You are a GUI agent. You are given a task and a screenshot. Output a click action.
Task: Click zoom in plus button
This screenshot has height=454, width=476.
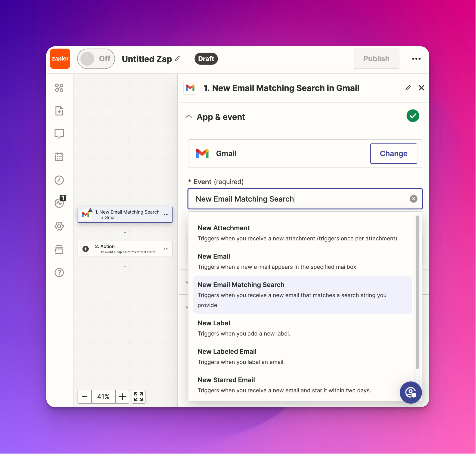tap(122, 397)
